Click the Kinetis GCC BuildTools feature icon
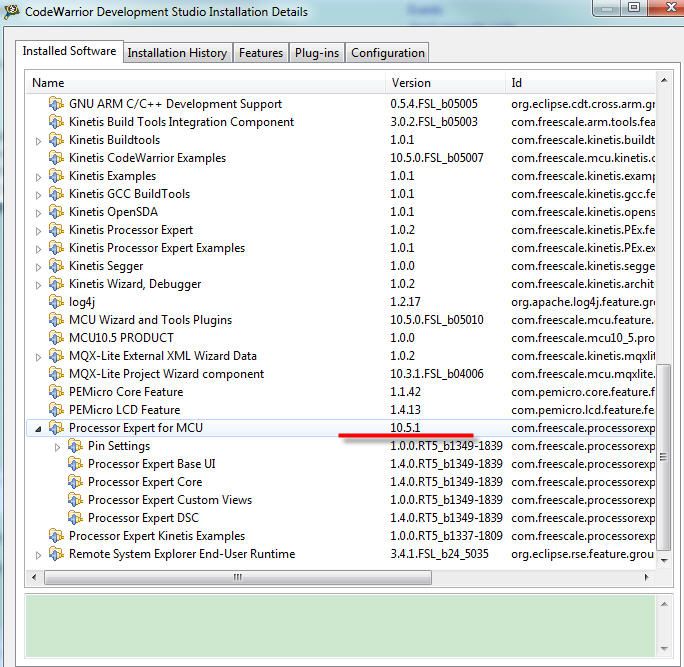Screen dimensions: 684x667 tap(56, 194)
